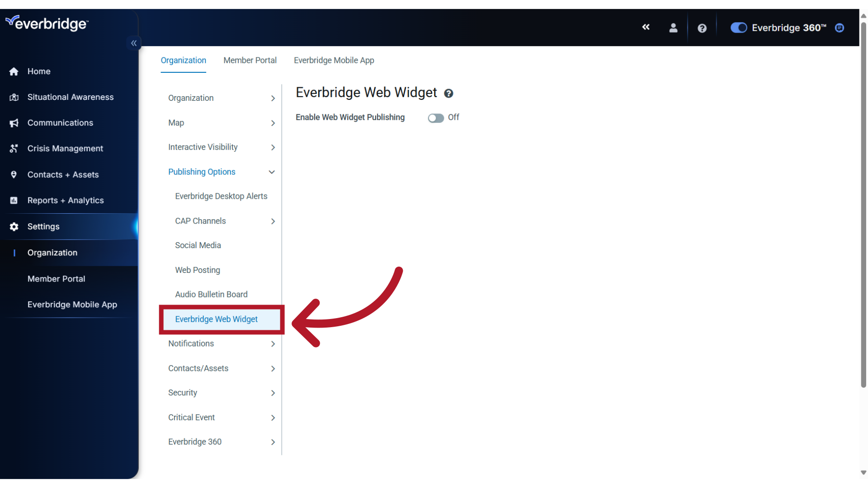
Task: Select Social Media publishing option
Action: (198, 245)
